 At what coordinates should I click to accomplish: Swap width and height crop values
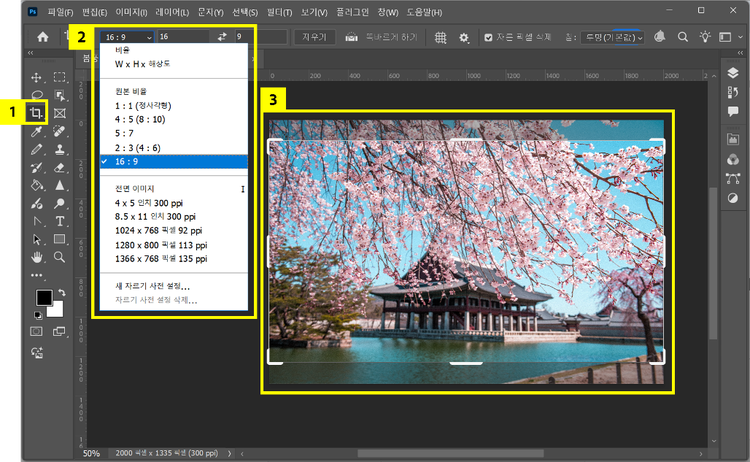pyautogui.click(x=220, y=37)
